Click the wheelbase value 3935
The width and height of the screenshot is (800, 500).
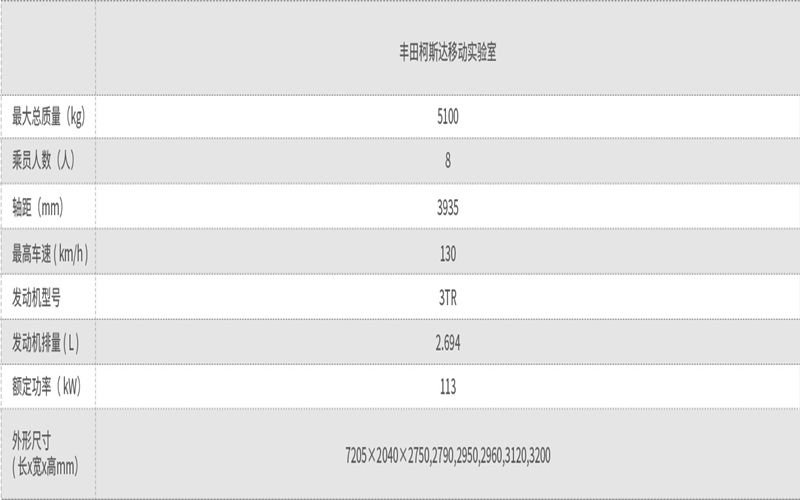[447, 208]
